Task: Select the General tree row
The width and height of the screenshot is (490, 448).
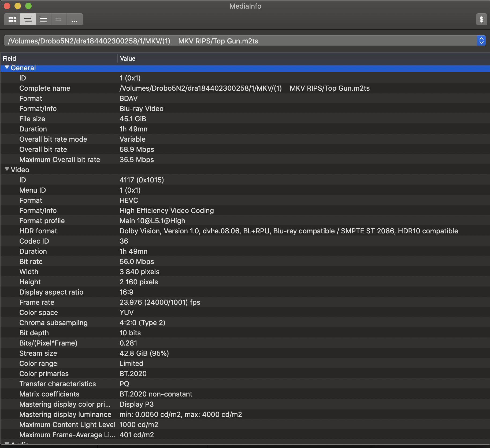Action: click(245, 68)
